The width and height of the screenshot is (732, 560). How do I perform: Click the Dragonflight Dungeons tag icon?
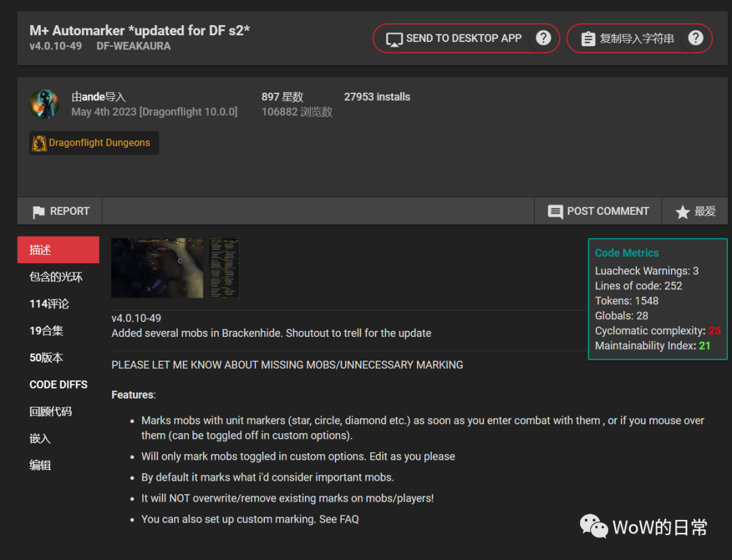coord(40,143)
